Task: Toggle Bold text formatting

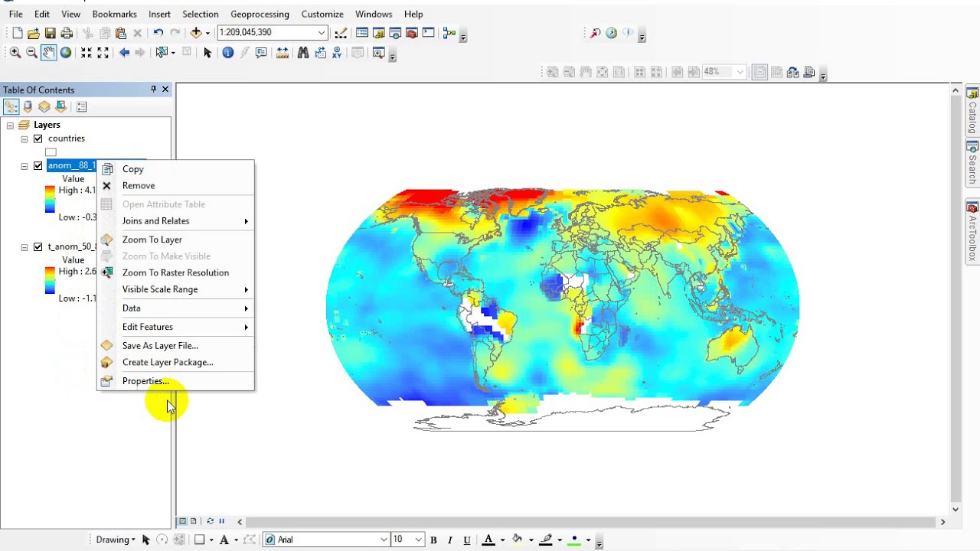Action: (x=433, y=540)
